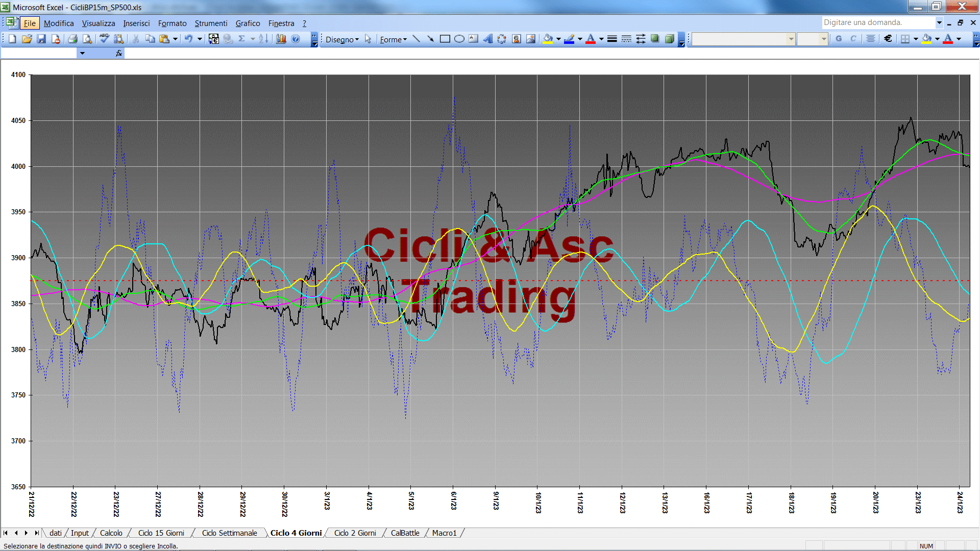Click the AutoSum sigma icon
The height and width of the screenshot is (551, 980).
(x=242, y=39)
